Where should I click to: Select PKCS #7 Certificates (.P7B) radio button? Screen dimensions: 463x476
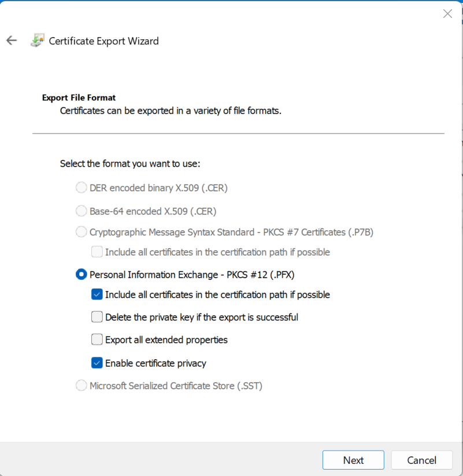81,232
